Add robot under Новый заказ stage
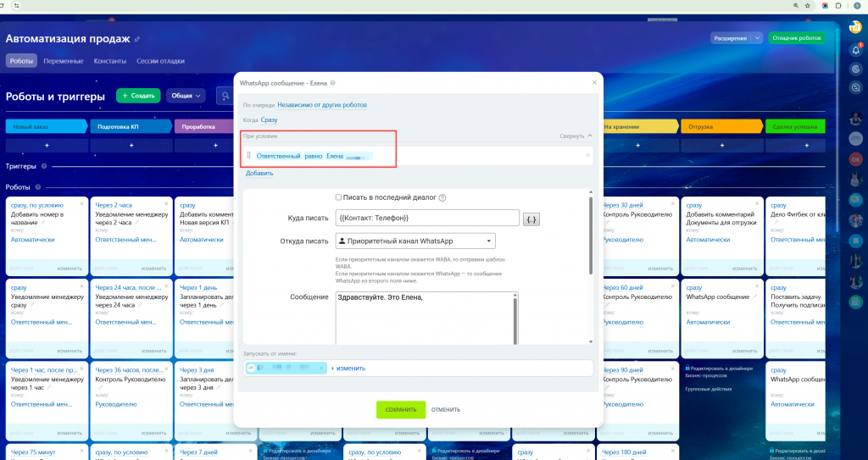 click(x=47, y=146)
